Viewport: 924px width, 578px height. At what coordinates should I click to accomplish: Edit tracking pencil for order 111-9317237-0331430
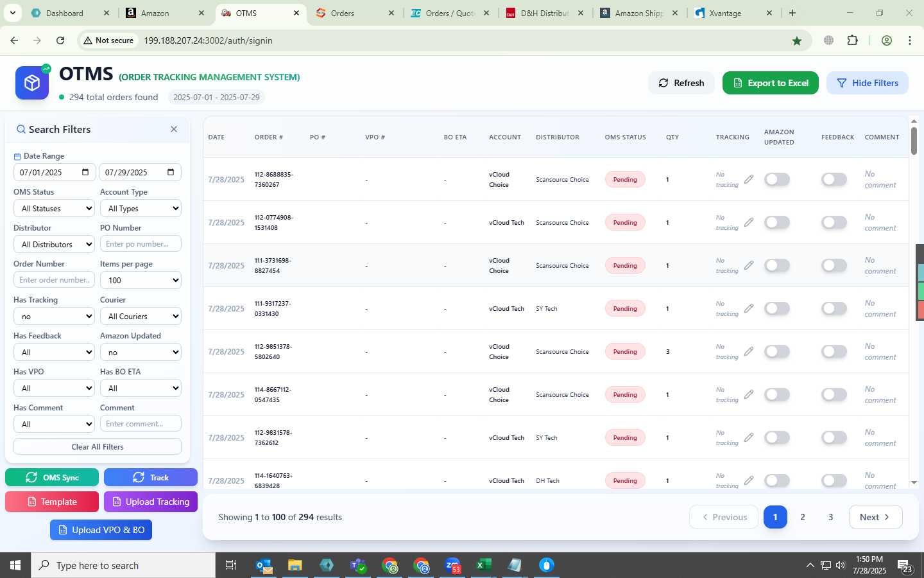(x=749, y=308)
